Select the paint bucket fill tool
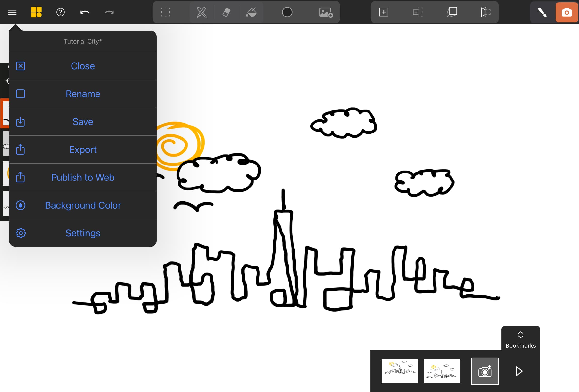Image resolution: width=579 pixels, height=392 pixels. (251, 12)
